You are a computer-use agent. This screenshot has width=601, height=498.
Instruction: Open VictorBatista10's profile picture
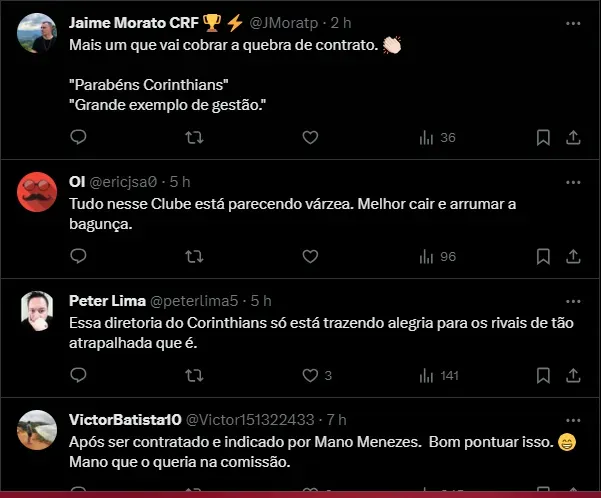point(38,430)
